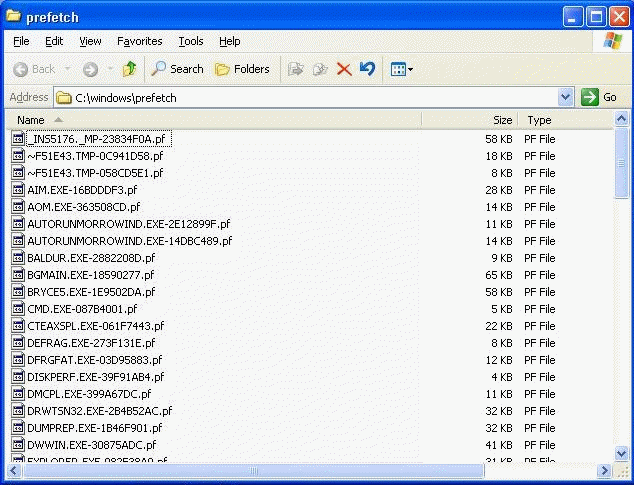Image resolution: width=634 pixels, height=485 pixels.
Task: Open the Favorites menu
Action: pyautogui.click(x=139, y=41)
